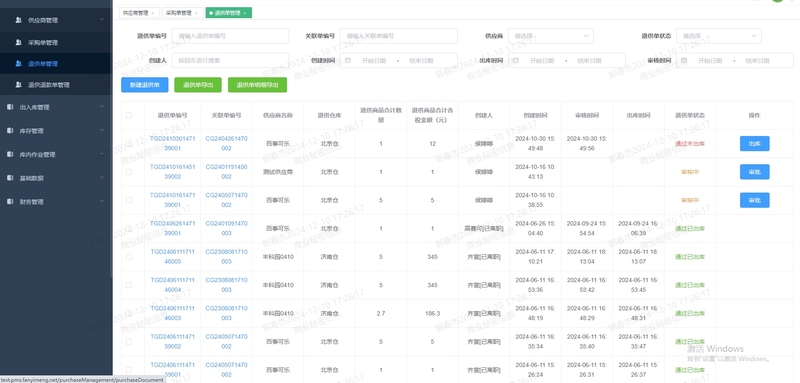Image resolution: width=800 pixels, height=383 pixels.
Task: Click the calendar icon in 创建时间 filter
Action: coord(348,60)
